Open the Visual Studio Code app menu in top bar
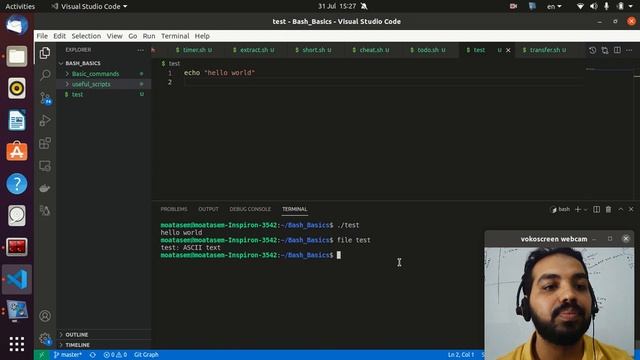 pos(89,6)
